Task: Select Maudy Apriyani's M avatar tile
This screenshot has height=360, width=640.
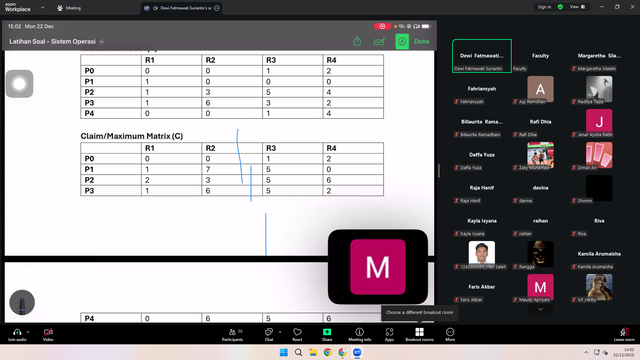Action: [x=540, y=287]
